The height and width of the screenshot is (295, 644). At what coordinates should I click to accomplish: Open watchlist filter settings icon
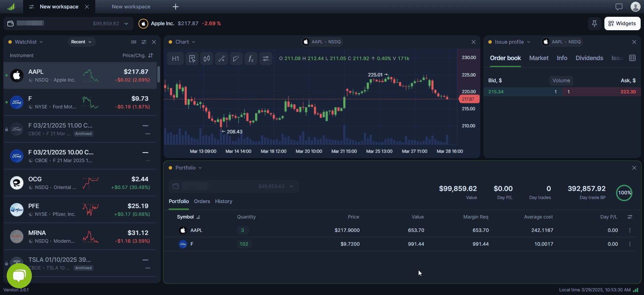pos(144,42)
